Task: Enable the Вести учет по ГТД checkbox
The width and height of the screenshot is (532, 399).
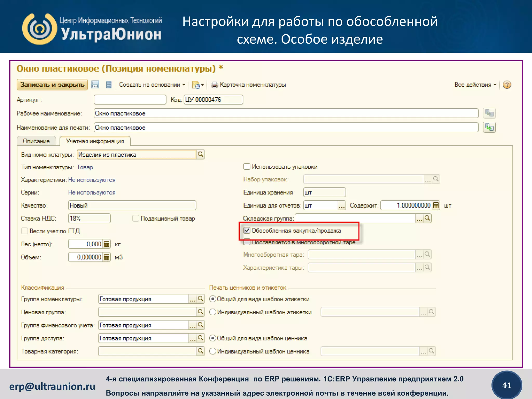Action: pos(24,231)
